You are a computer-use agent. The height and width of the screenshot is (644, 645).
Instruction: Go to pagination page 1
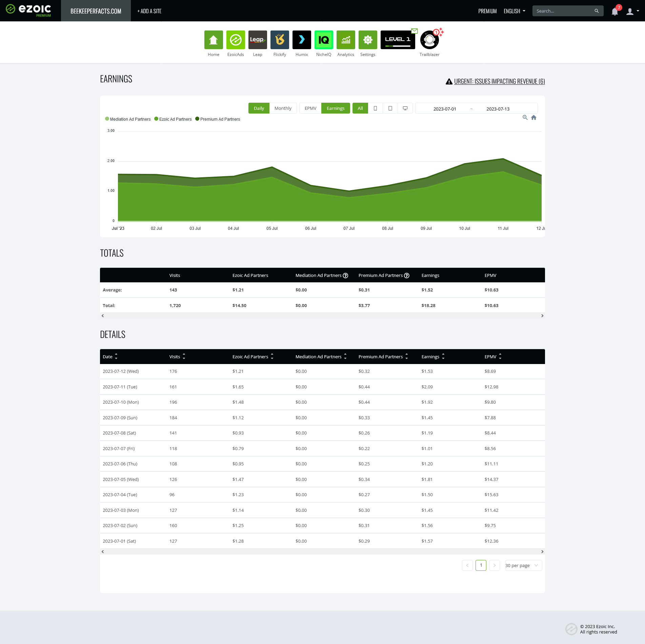[x=481, y=565]
